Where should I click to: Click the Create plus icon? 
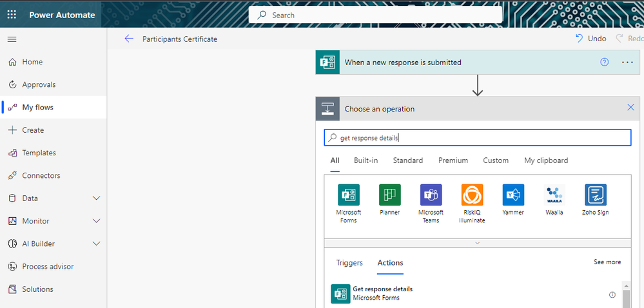(12, 130)
